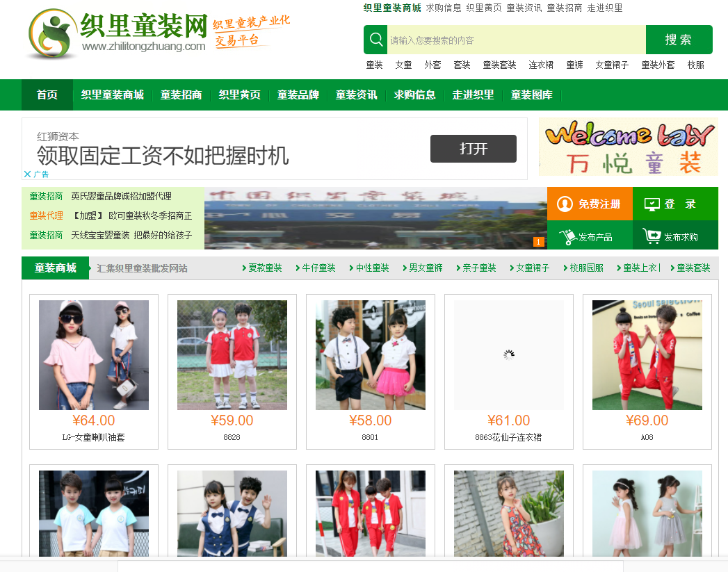
Task: Click the 中国织里童装城 slideshow image
Action: click(375, 218)
